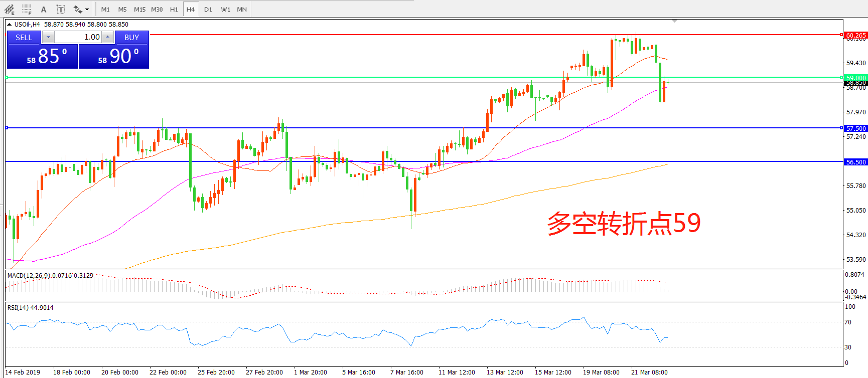Decrease trade volume with the down arrow
Screen dimensions: 868x378
pyautogui.click(x=48, y=37)
